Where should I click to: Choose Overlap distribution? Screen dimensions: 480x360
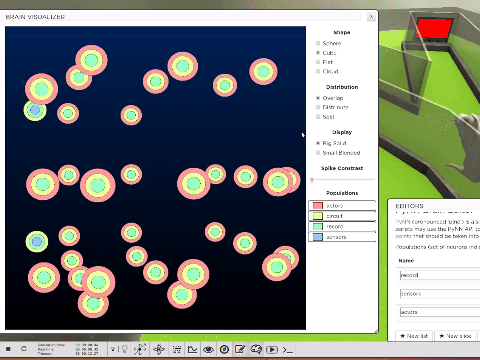[318, 98]
